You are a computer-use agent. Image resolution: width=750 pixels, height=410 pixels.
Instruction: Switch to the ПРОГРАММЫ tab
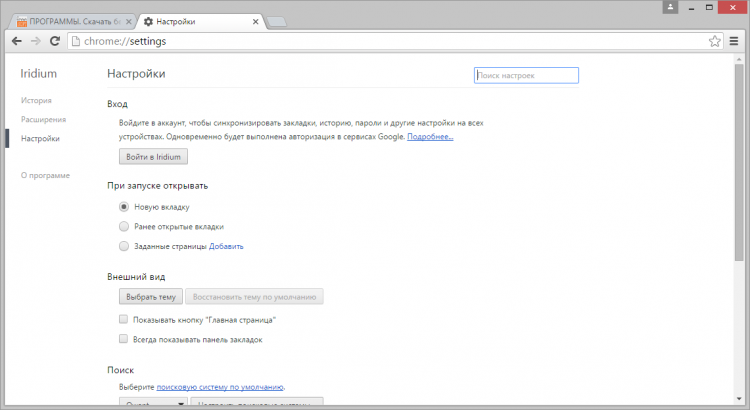click(74, 22)
